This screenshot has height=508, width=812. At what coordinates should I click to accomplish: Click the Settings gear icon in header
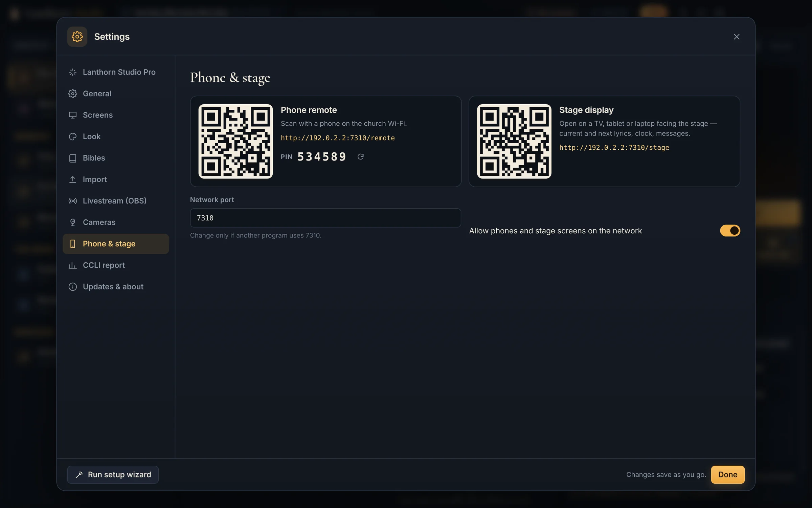click(77, 37)
